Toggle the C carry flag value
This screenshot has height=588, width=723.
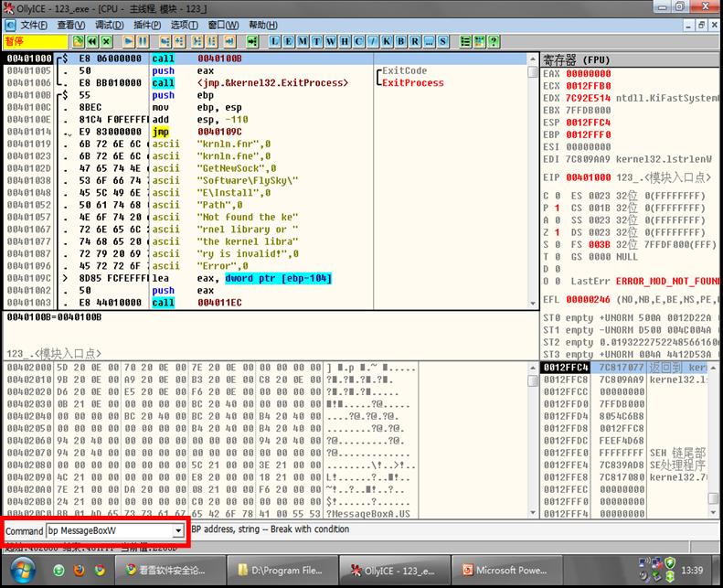click(557, 196)
